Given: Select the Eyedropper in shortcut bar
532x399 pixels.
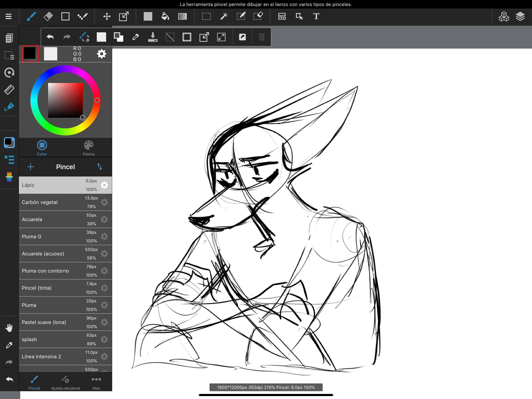Looking at the screenshot, I should [x=136, y=37].
